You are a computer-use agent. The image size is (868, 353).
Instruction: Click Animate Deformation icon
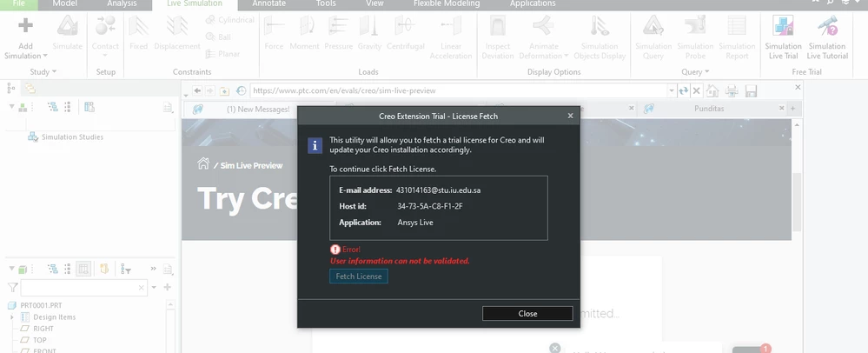pyautogui.click(x=543, y=25)
